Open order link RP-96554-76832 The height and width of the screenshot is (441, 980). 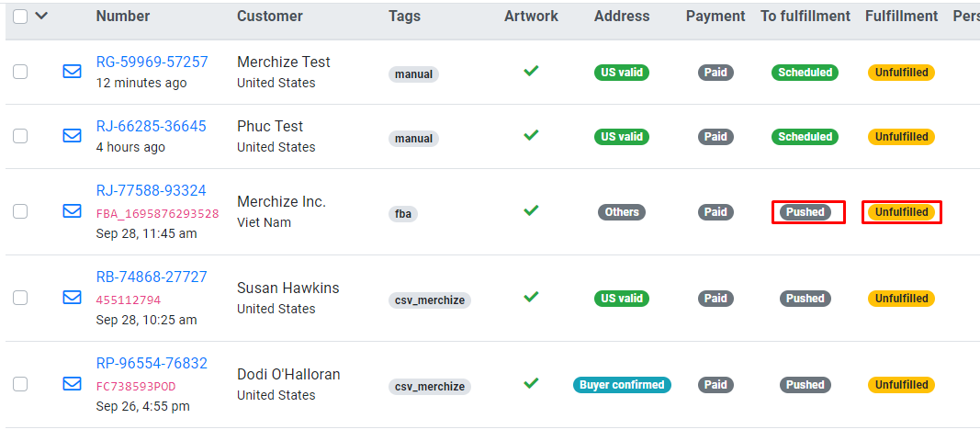click(152, 364)
